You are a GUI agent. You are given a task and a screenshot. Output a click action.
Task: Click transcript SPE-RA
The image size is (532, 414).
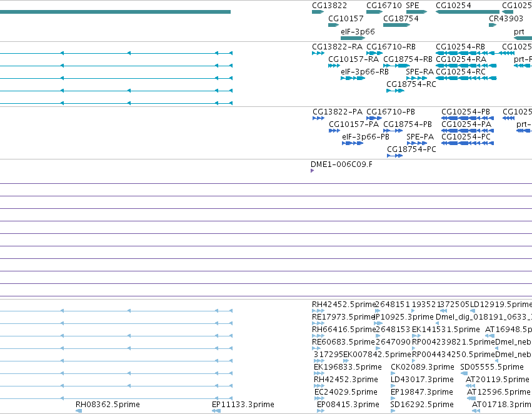tap(419, 72)
